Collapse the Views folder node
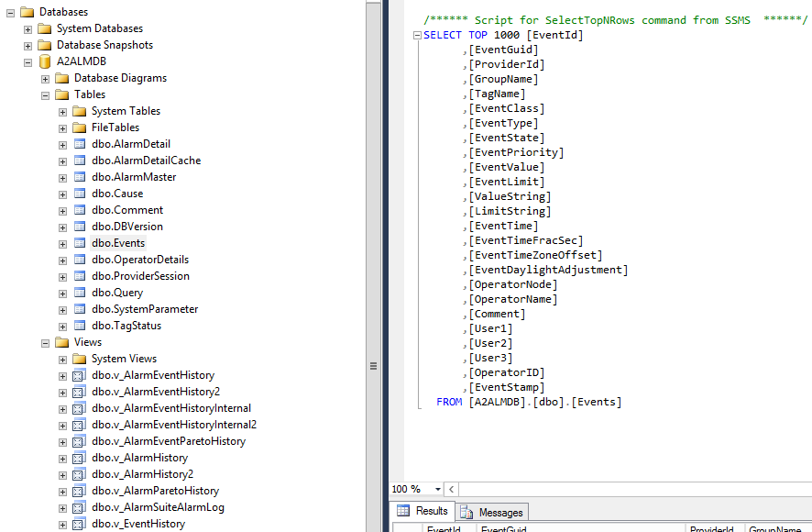Screen dimensions: 812x532 click(x=45, y=342)
